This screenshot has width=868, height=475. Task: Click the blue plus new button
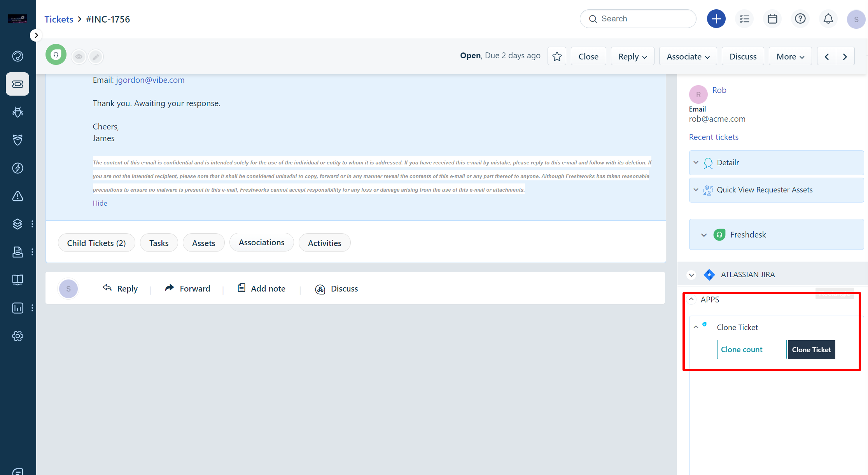[716, 19]
